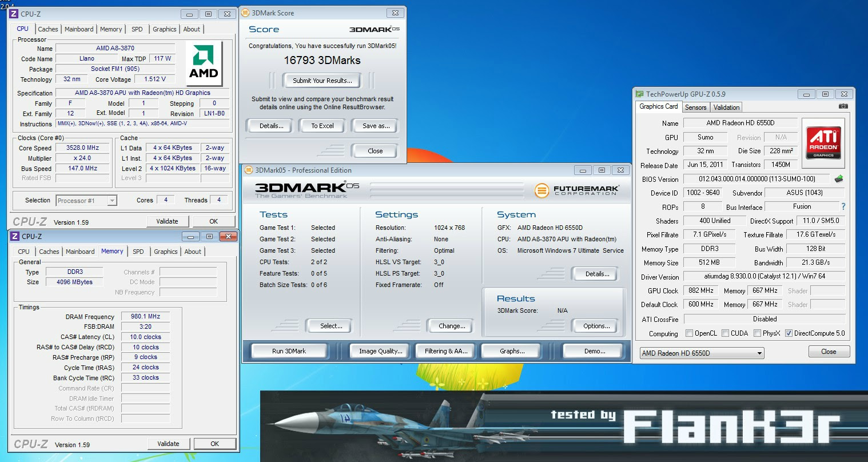
Task: Open Mainboard tab in top CPU-Z window
Action: pyautogui.click(x=79, y=29)
